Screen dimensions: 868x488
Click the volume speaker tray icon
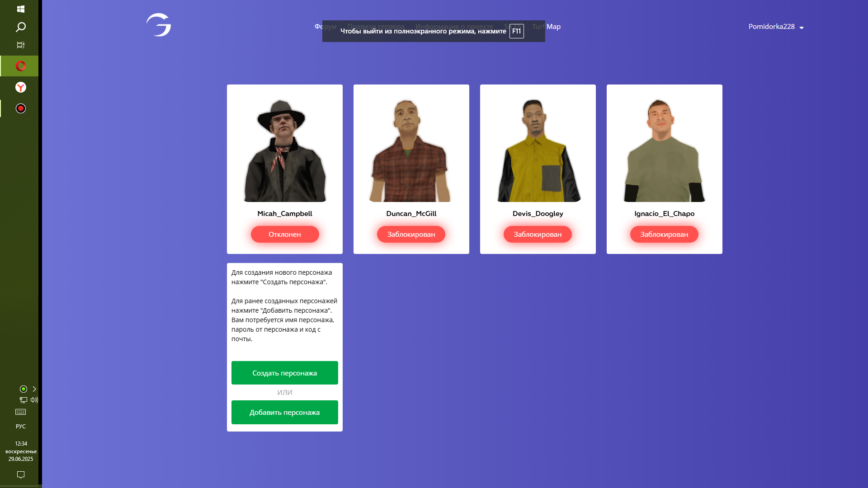(34, 400)
